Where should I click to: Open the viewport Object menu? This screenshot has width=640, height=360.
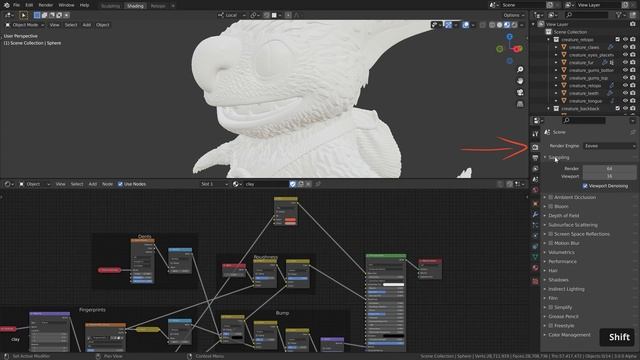tap(102, 25)
